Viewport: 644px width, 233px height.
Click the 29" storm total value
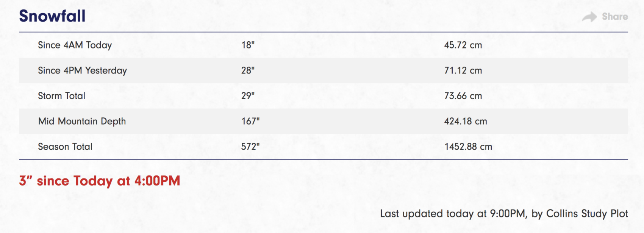[248, 96]
